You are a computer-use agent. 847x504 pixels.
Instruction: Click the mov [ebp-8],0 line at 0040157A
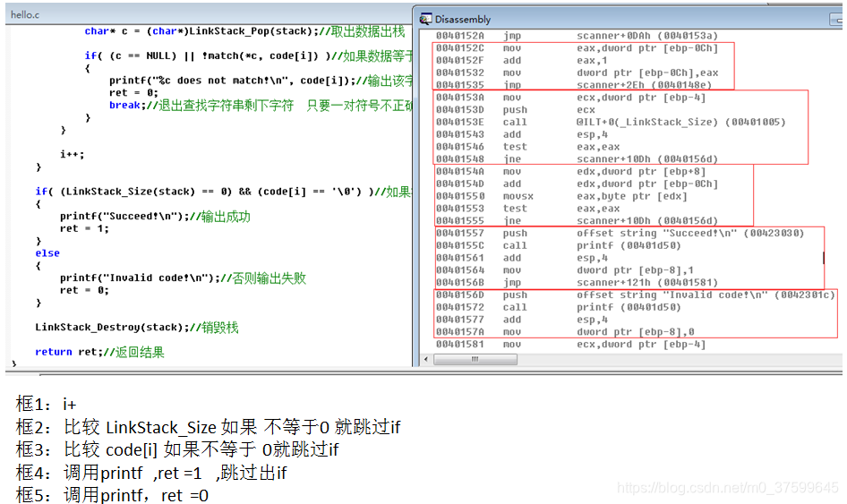(564, 332)
